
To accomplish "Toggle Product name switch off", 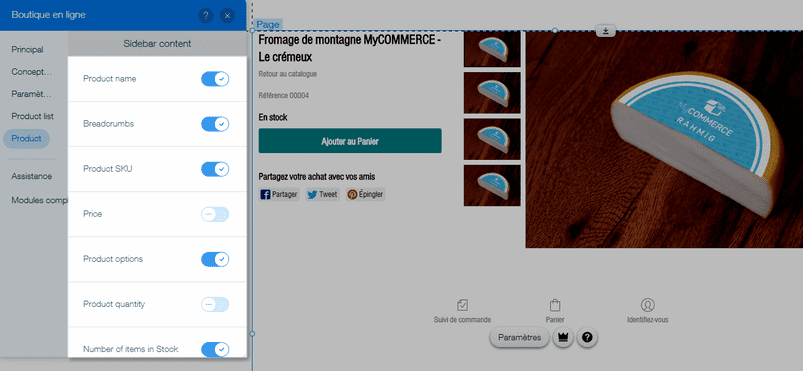I will pyautogui.click(x=215, y=79).
